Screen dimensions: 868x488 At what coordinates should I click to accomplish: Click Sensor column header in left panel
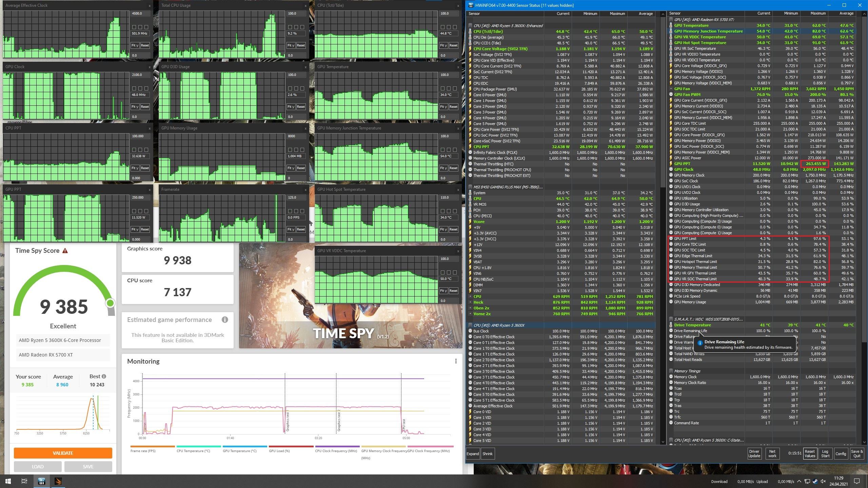[505, 14]
